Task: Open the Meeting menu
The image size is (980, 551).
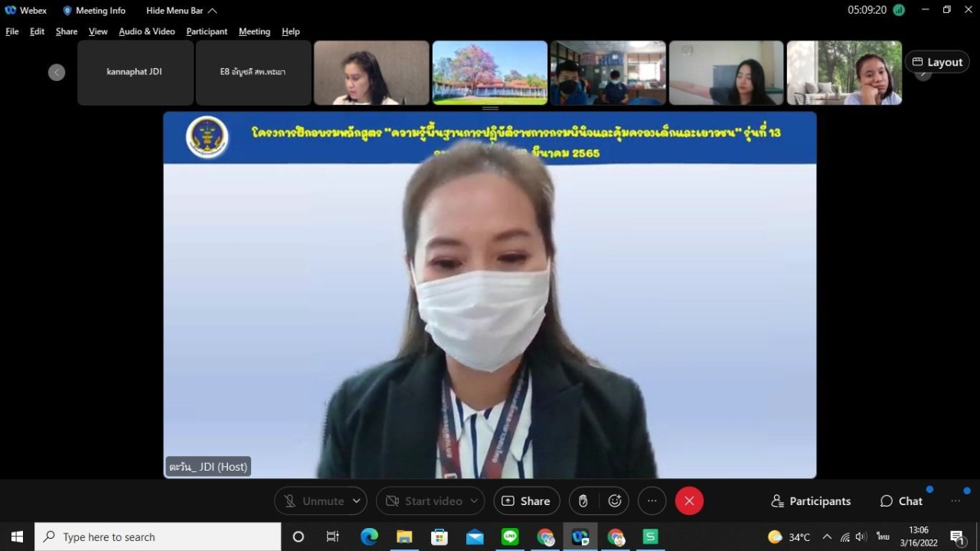Action: [x=254, y=31]
